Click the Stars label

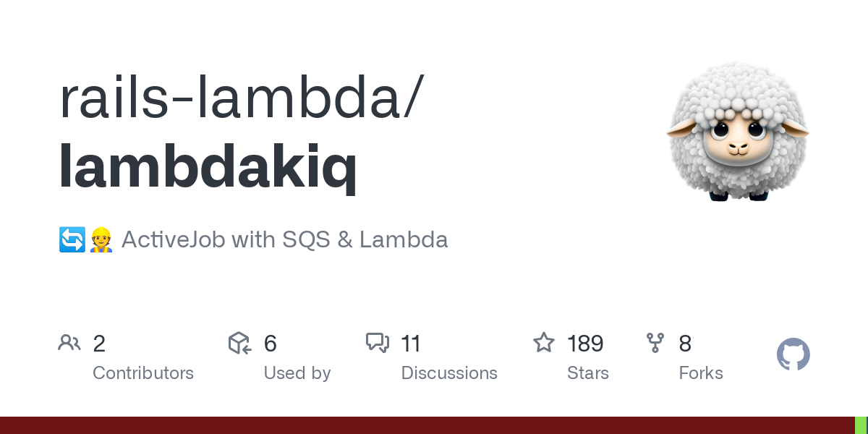[588, 373]
